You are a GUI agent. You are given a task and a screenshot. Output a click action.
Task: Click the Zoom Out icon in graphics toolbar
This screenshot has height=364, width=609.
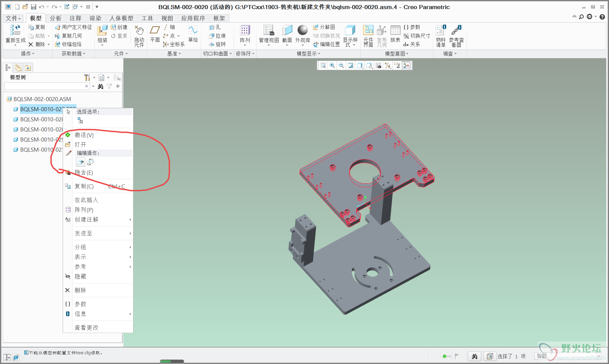point(341,65)
